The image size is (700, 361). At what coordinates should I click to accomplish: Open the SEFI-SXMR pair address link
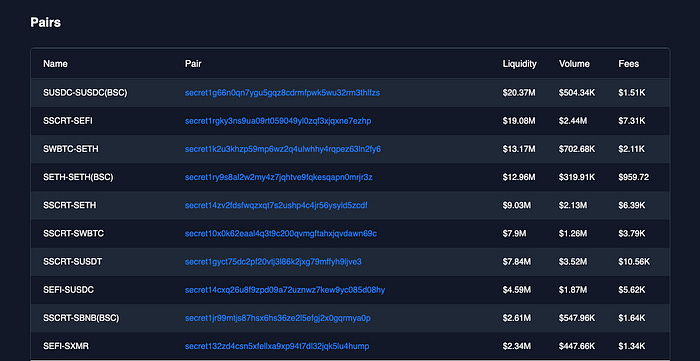click(277, 346)
